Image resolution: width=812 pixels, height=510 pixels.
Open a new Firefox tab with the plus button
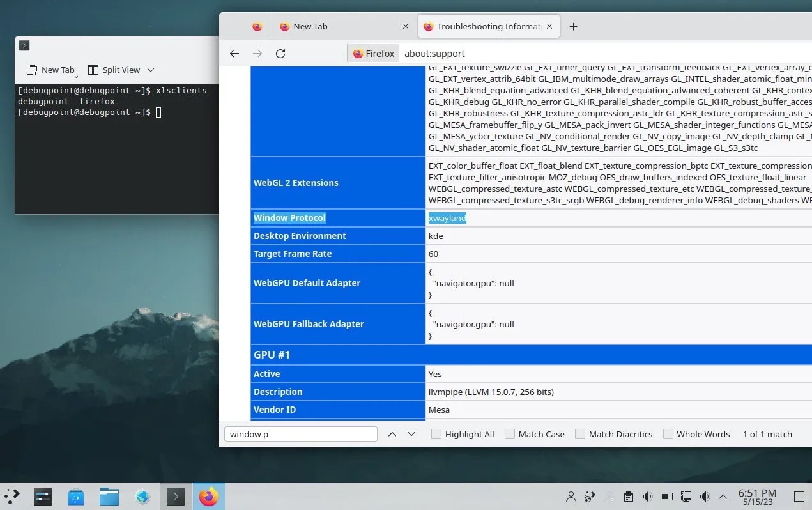point(573,26)
